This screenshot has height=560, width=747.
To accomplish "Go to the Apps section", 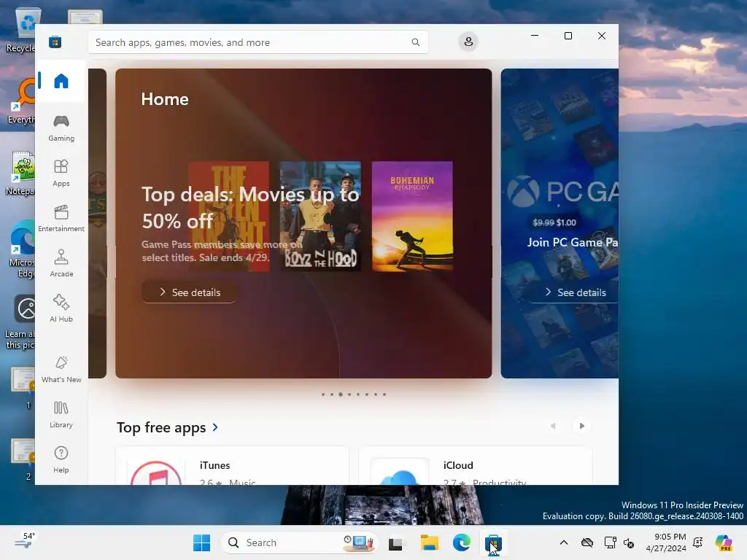I will click(x=61, y=174).
